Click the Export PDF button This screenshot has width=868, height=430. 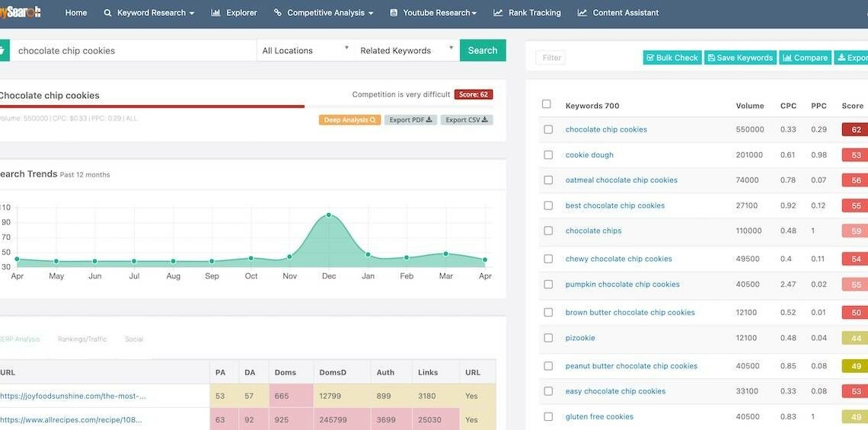click(410, 120)
